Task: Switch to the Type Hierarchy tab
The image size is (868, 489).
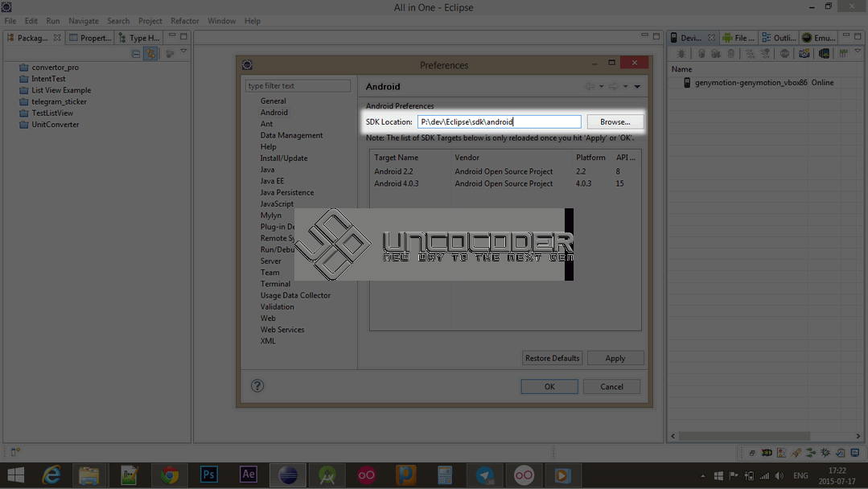Action: point(139,38)
